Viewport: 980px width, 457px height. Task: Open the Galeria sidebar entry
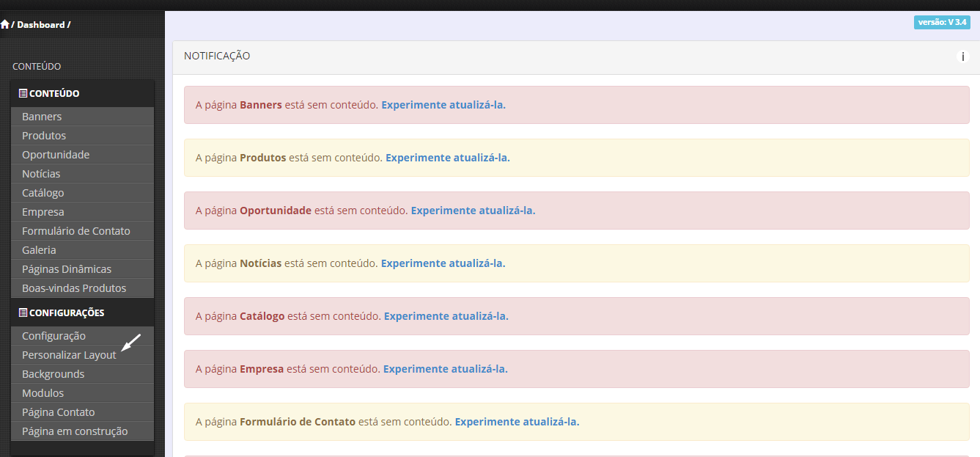pos(39,250)
